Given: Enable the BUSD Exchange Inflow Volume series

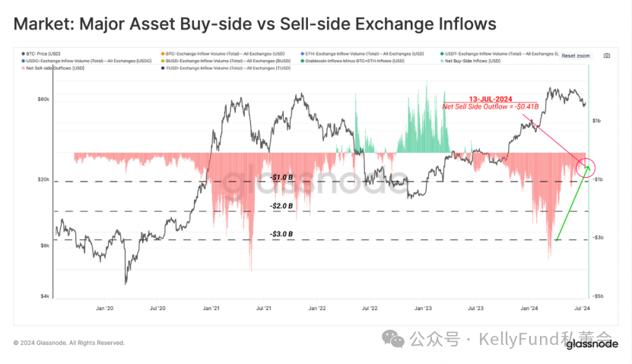Looking at the screenshot, I should click(x=225, y=61).
